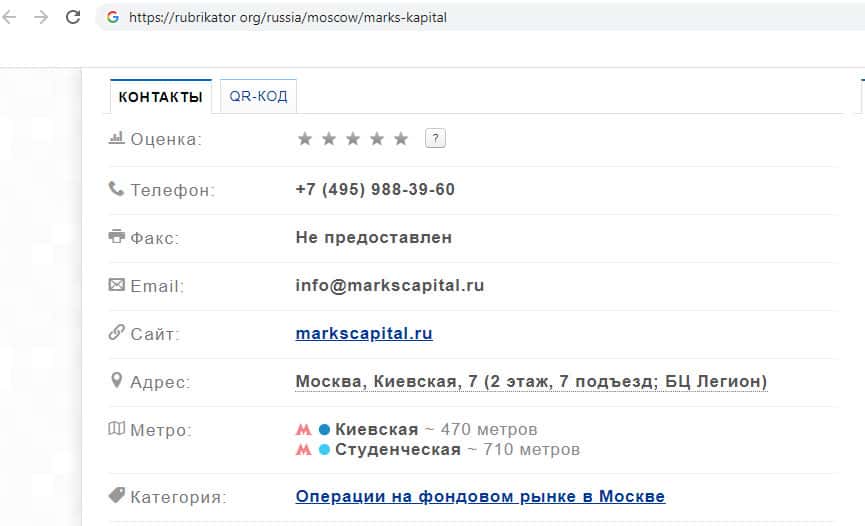Click the metro M icon beside Студенческая
The image size is (865, 526).
[303, 450]
